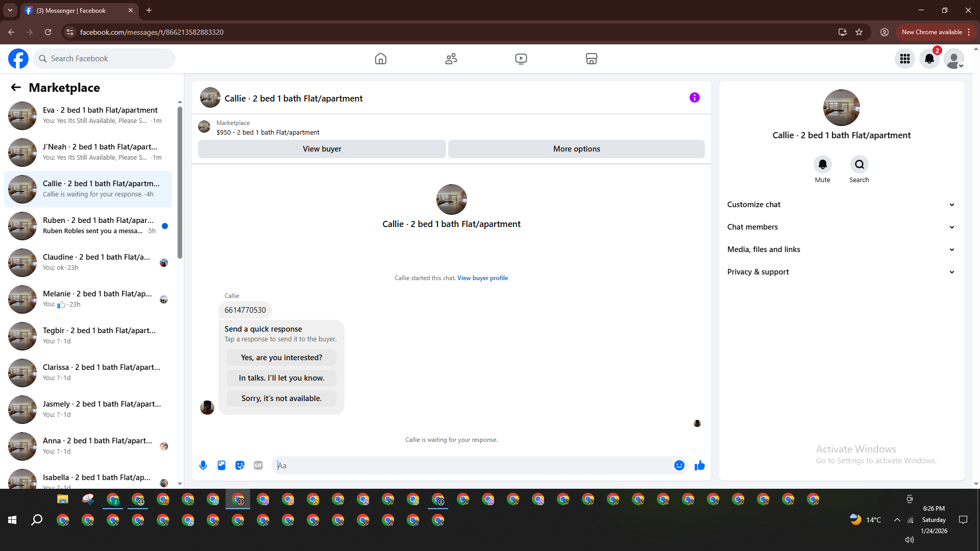Click the voice clip microphone icon

[203, 465]
